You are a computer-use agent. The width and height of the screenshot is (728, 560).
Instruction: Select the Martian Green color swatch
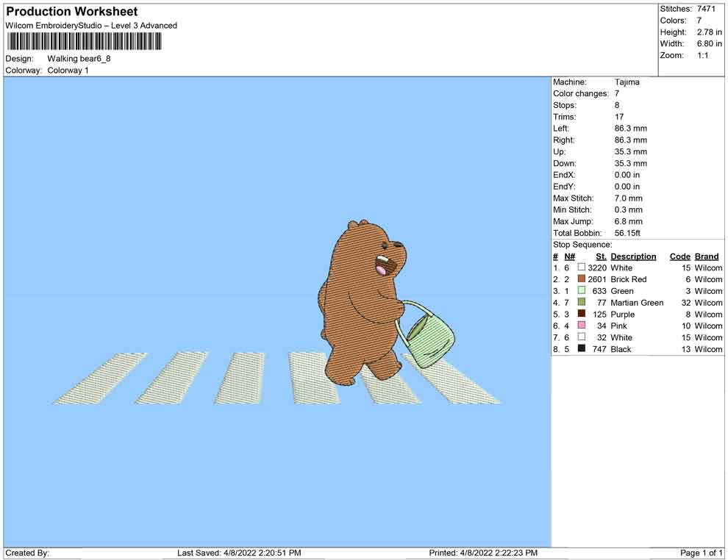581,302
